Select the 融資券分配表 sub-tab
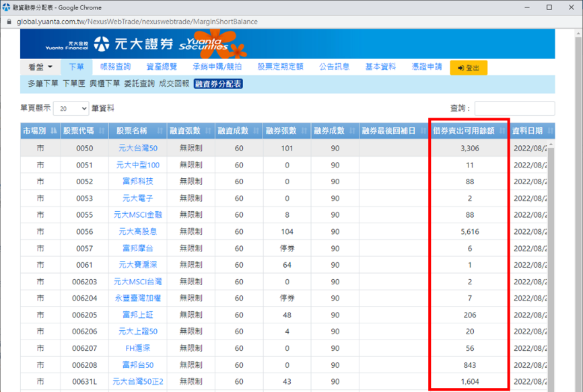583x392 pixels. (x=218, y=84)
